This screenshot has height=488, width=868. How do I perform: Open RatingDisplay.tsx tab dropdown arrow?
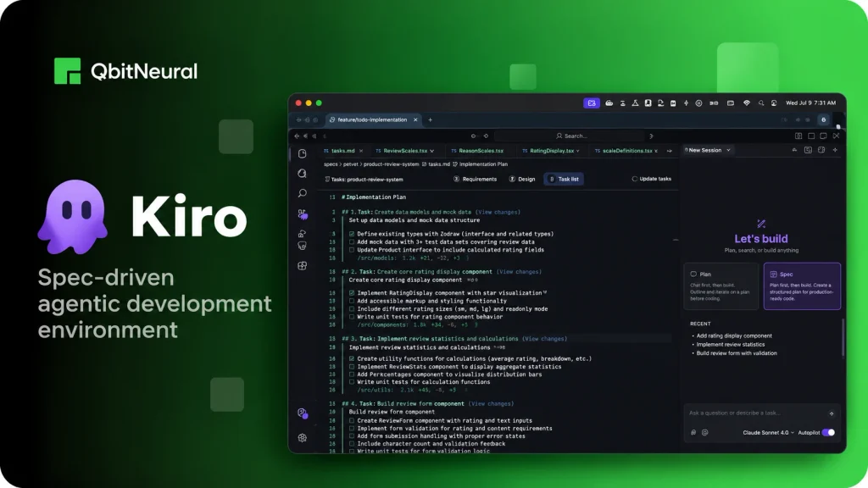coord(578,151)
